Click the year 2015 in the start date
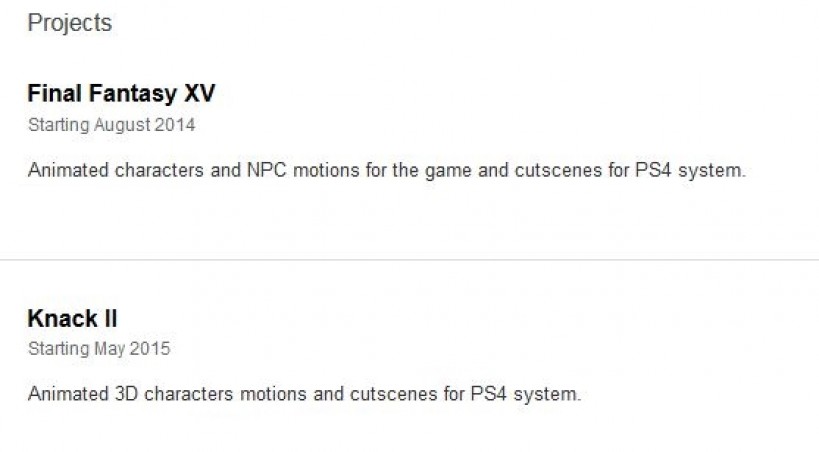This screenshot has width=819, height=452. point(150,349)
